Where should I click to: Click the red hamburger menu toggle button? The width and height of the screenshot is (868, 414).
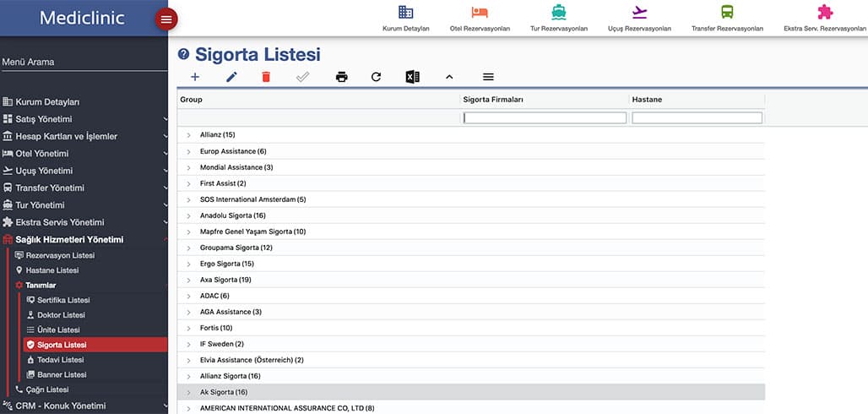[166, 19]
